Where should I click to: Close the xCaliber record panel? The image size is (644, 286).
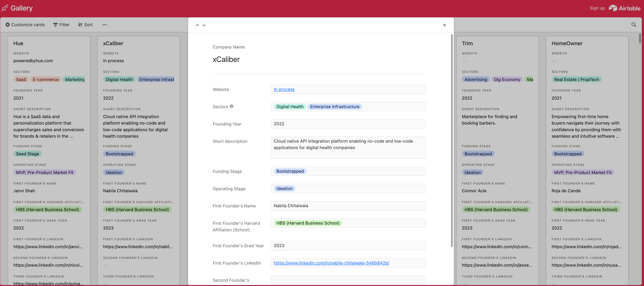point(444,25)
